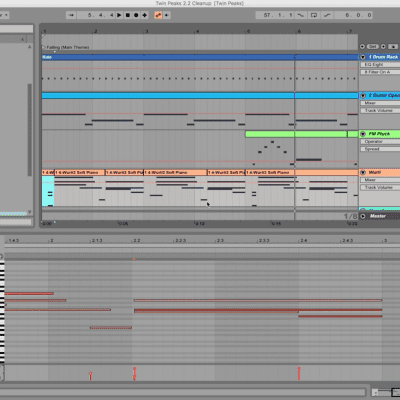Open the Spread parameter chooser
400x400 pixels.
coord(380,149)
